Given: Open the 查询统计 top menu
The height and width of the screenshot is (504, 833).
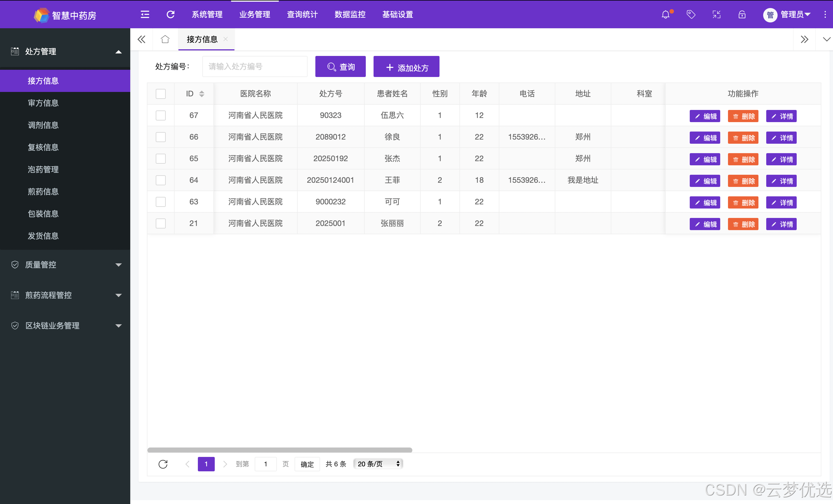Looking at the screenshot, I should pyautogui.click(x=302, y=14).
